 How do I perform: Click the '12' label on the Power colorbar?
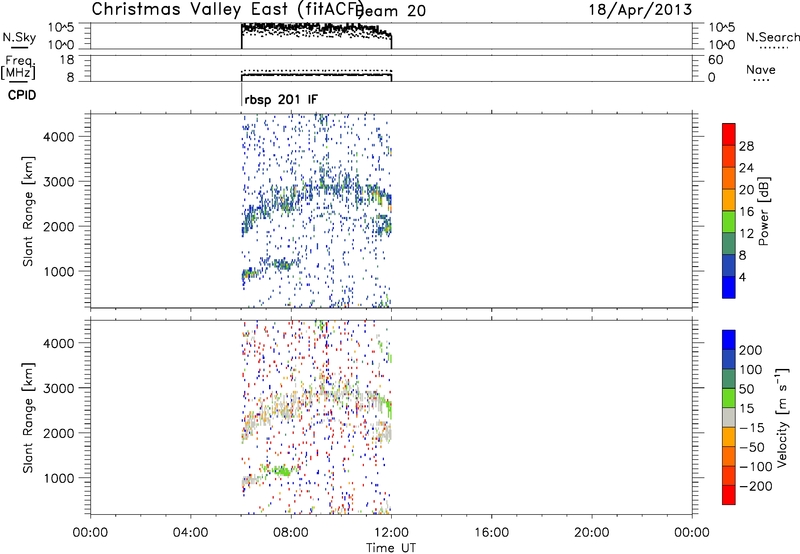click(x=746, y=234)
